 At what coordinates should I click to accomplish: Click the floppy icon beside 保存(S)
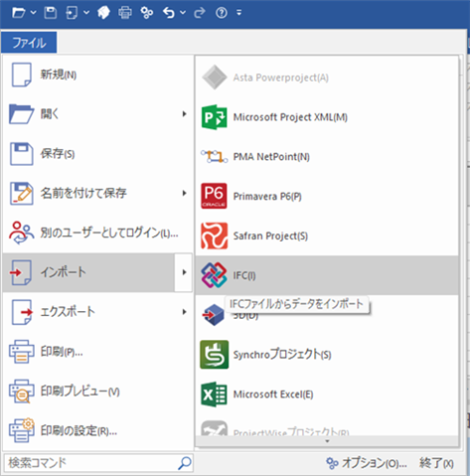click(x=22, y=154)
